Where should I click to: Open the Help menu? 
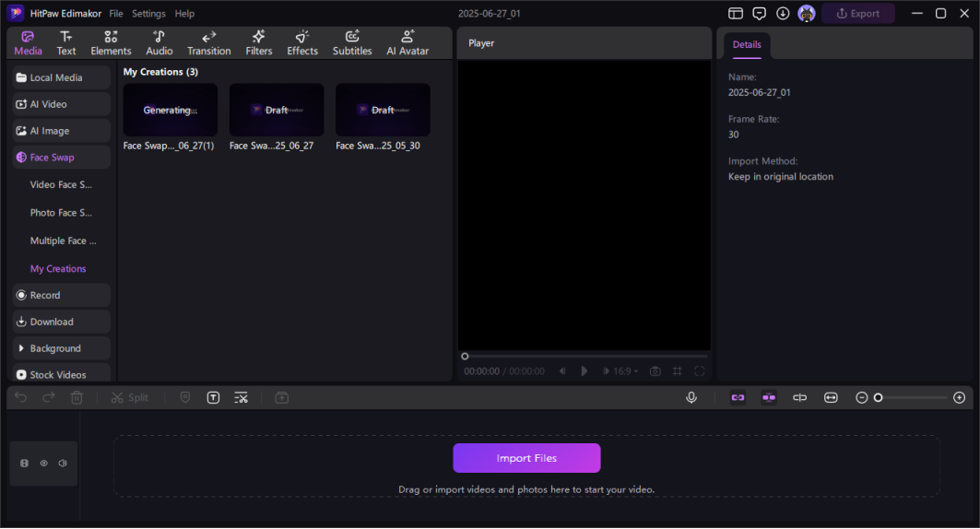[184, 13]
